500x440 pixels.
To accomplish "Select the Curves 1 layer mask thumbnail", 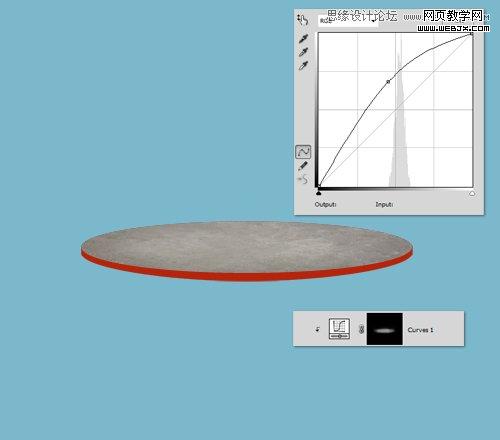I will (385, 329).
